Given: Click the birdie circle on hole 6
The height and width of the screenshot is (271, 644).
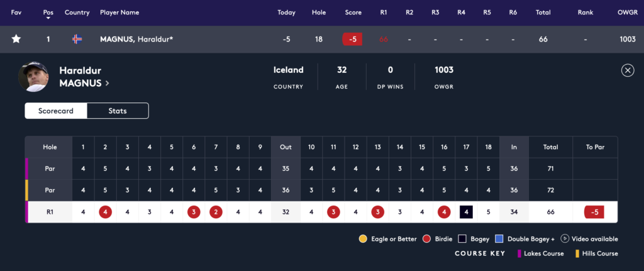Looking at the screenshot, I should click(194, 212).
